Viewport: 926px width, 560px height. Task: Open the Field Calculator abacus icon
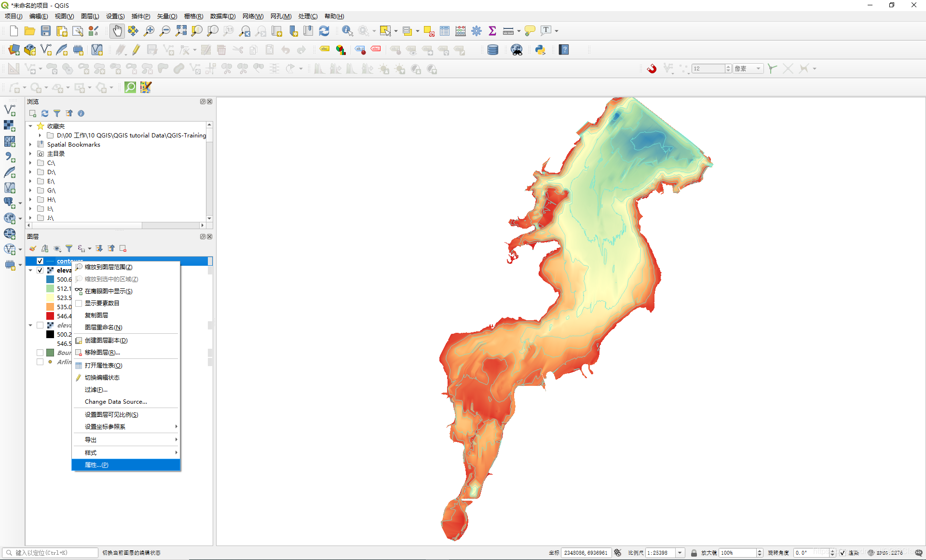coord(461,31)
